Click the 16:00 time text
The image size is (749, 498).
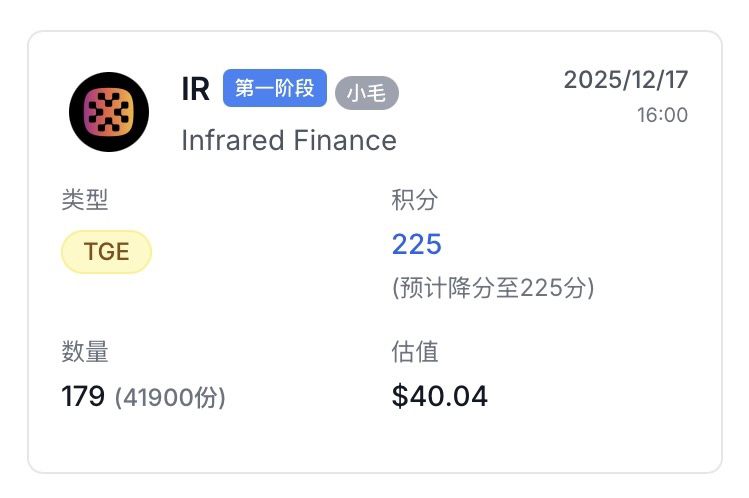662,115
